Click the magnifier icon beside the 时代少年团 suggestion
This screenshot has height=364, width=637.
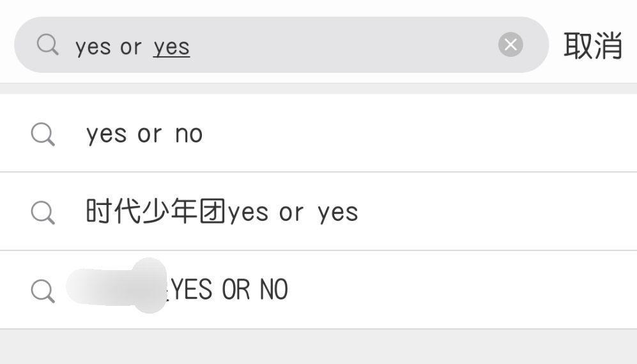(x=43, y=212)
